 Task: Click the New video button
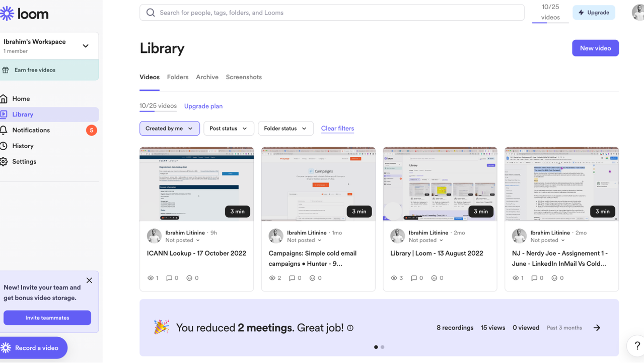tap(595, 48)
